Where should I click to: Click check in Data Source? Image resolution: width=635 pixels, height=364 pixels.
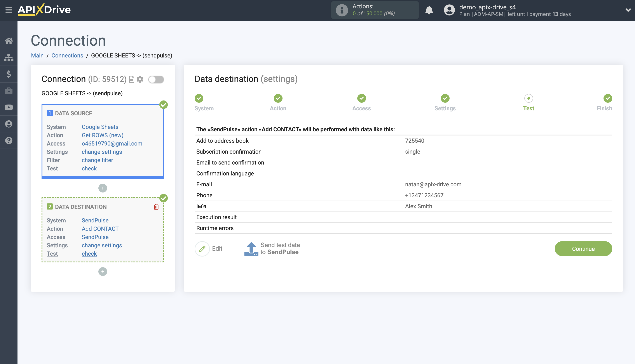tap(89, 168)
